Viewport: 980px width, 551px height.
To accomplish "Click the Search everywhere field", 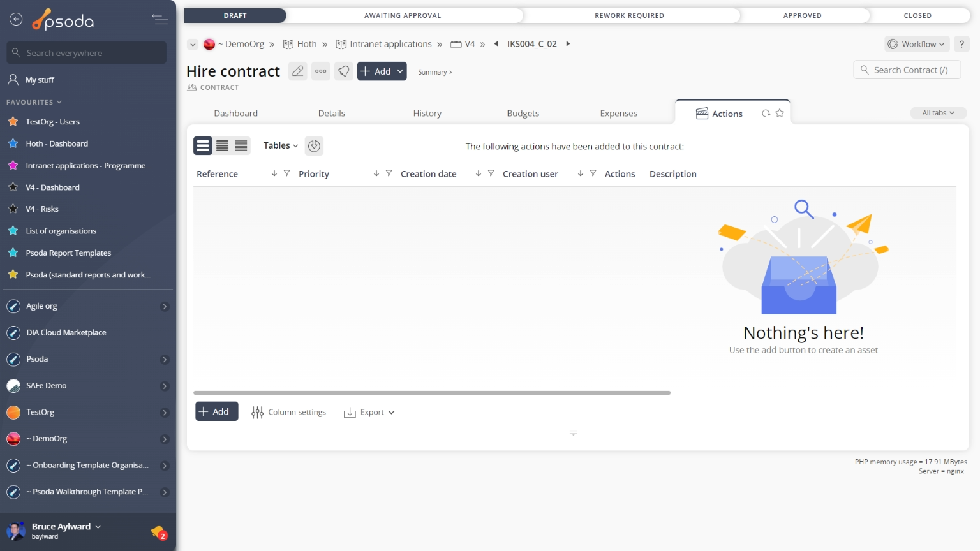I will tap(87, 53).
